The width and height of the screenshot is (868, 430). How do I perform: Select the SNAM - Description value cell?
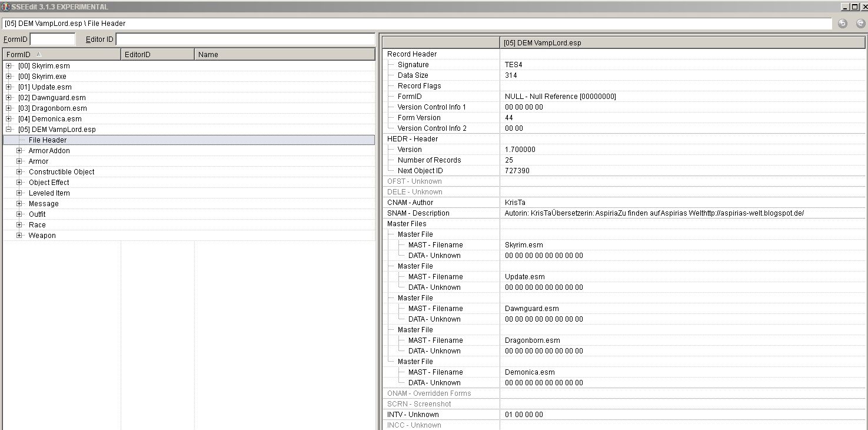pos(653,213)
